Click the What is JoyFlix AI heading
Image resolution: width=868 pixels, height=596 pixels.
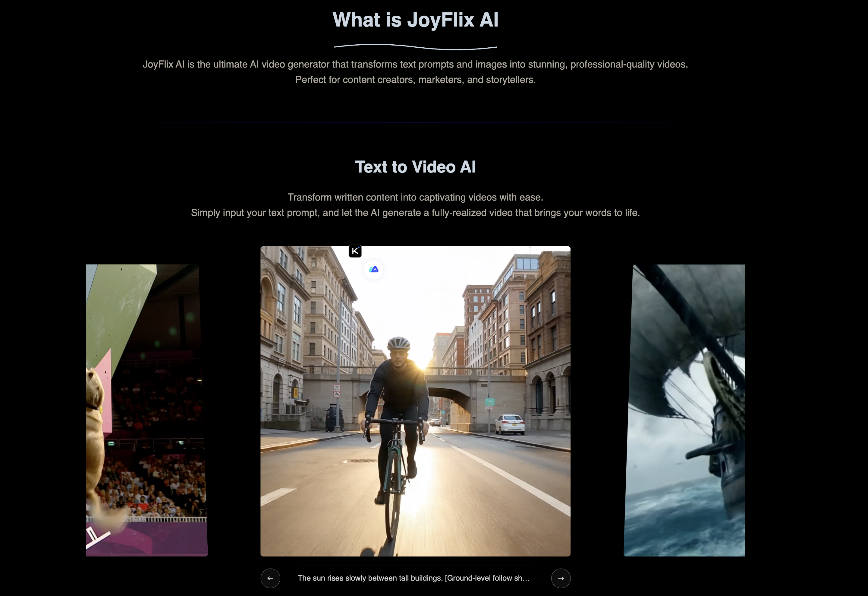[415, 20]
